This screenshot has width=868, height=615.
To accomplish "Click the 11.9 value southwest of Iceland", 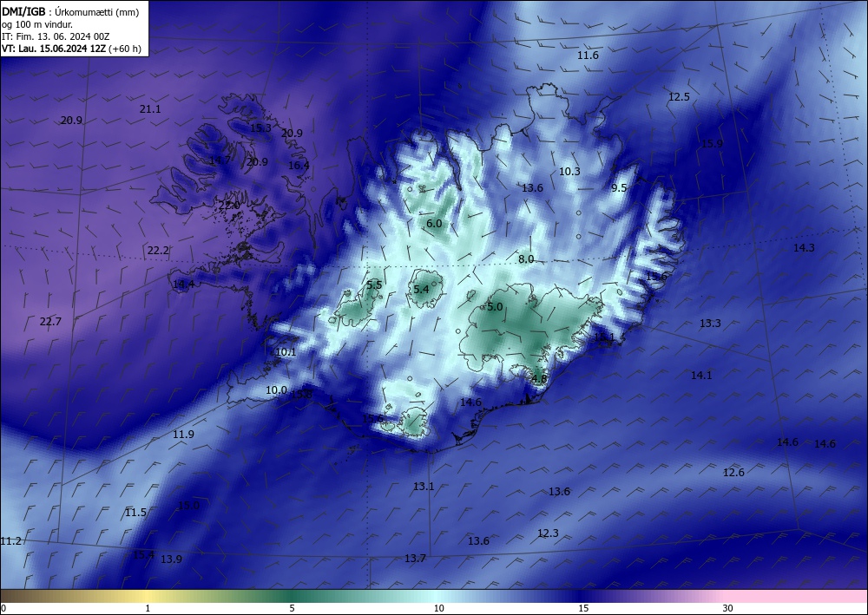I will [x=183, y=435].
